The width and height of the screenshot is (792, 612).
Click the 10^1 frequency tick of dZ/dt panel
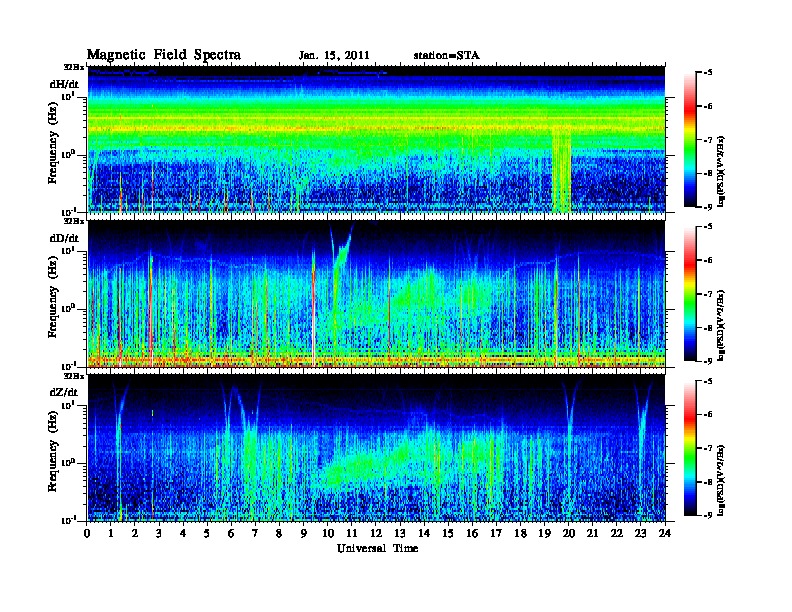coord(68,404)
